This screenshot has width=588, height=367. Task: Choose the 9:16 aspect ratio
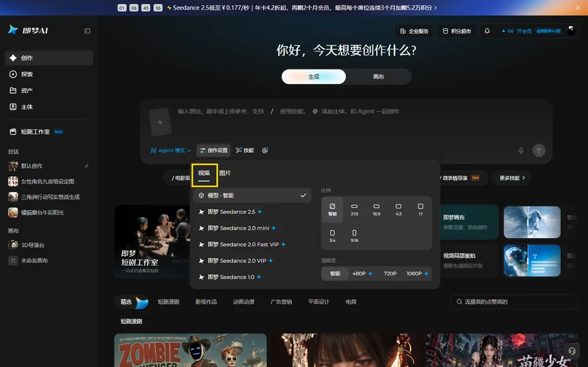click(354, 236)
